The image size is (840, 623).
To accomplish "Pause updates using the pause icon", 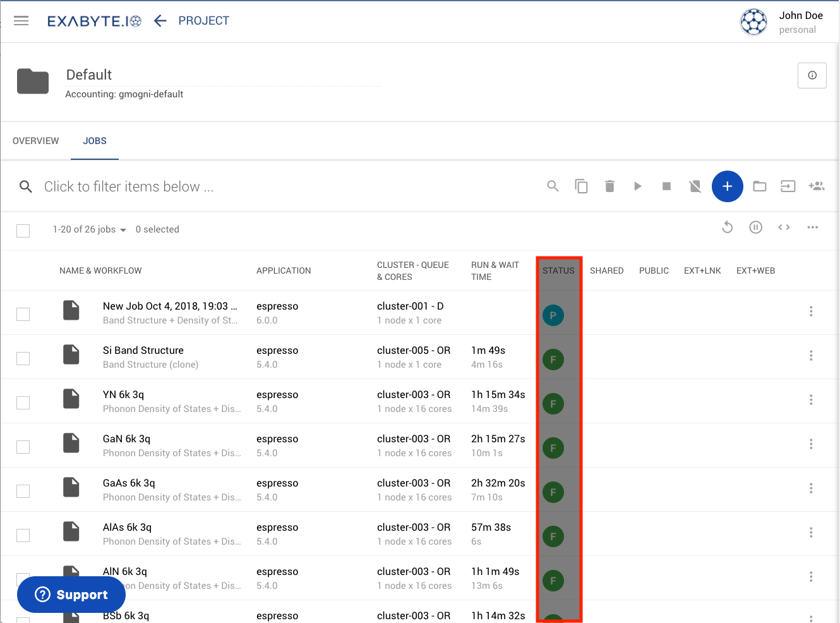I will [755, 227].
